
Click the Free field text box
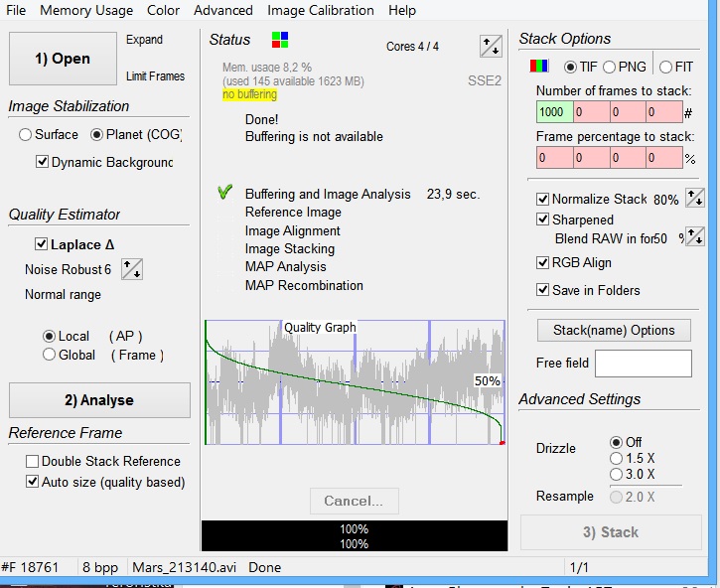(643, 364)
